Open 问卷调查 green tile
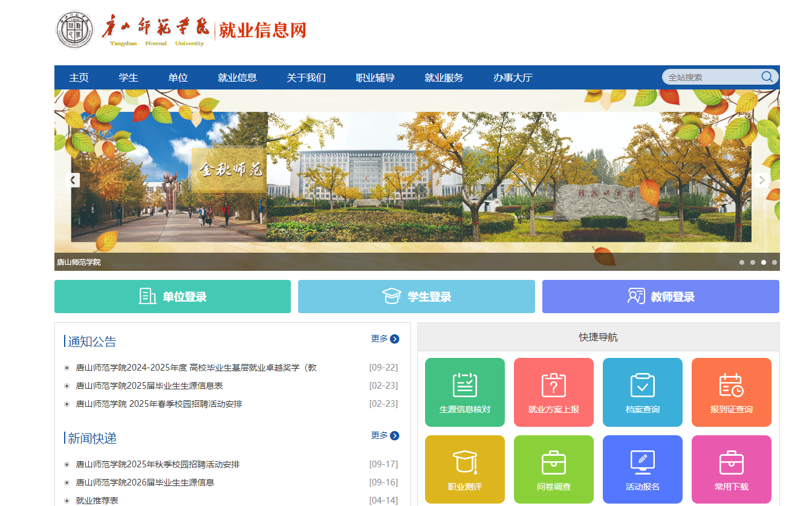The image size is (812, 506). tap(553, 469)
